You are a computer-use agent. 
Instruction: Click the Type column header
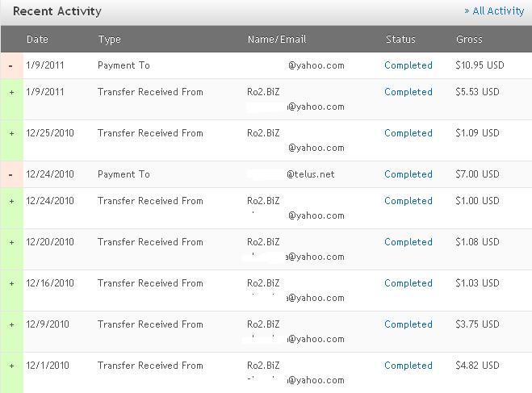(110, 39)
